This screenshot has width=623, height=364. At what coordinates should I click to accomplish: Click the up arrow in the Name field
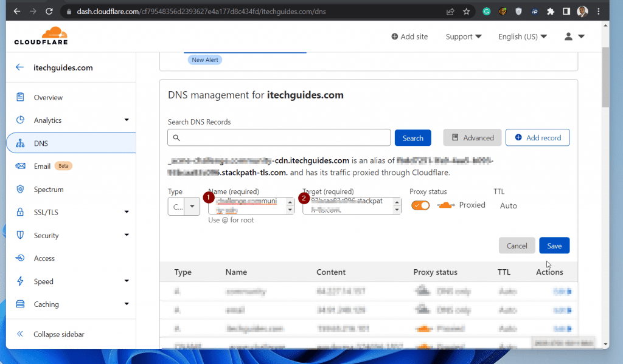[290, 202]
